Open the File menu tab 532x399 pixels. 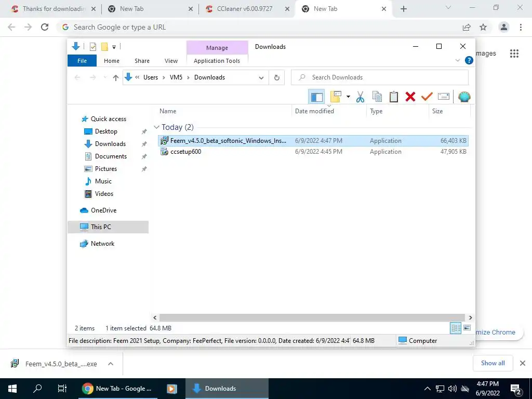pyautogui.click(x=82, y=61)
